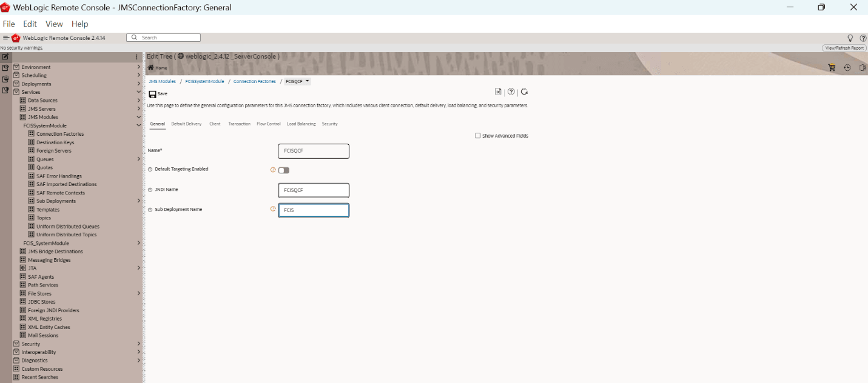868x383 pixels.
Task: Collapse the FCISSystemModule node chevron
Action: click(138, 125)
